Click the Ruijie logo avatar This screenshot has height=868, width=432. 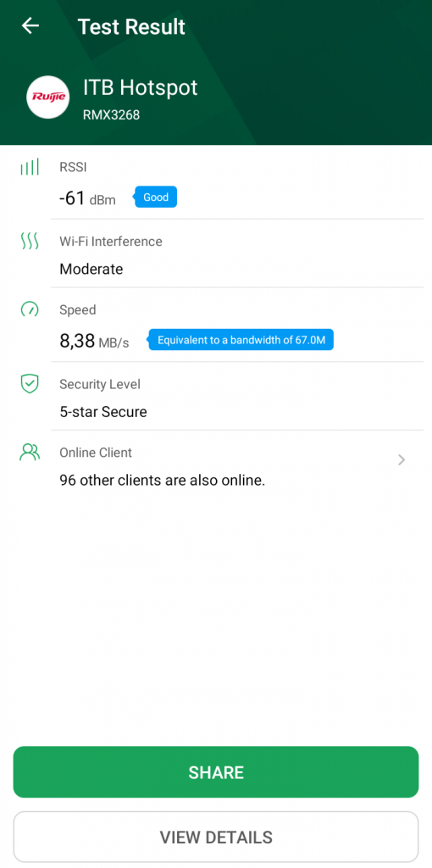pos(48,97)
